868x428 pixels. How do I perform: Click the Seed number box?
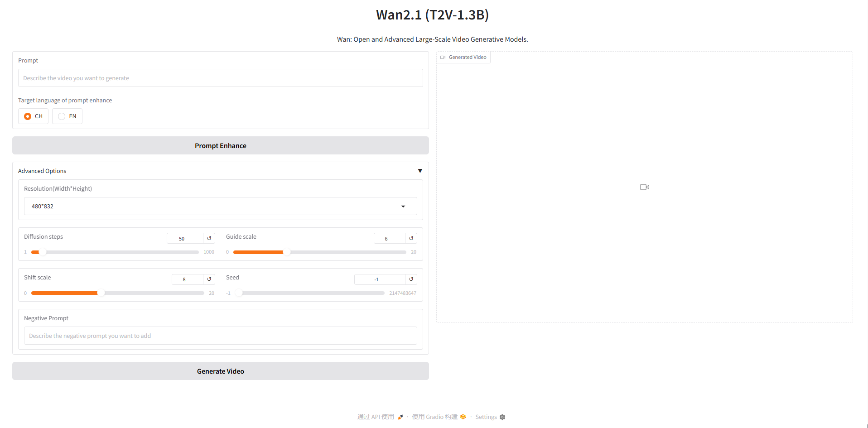point(380,279)
